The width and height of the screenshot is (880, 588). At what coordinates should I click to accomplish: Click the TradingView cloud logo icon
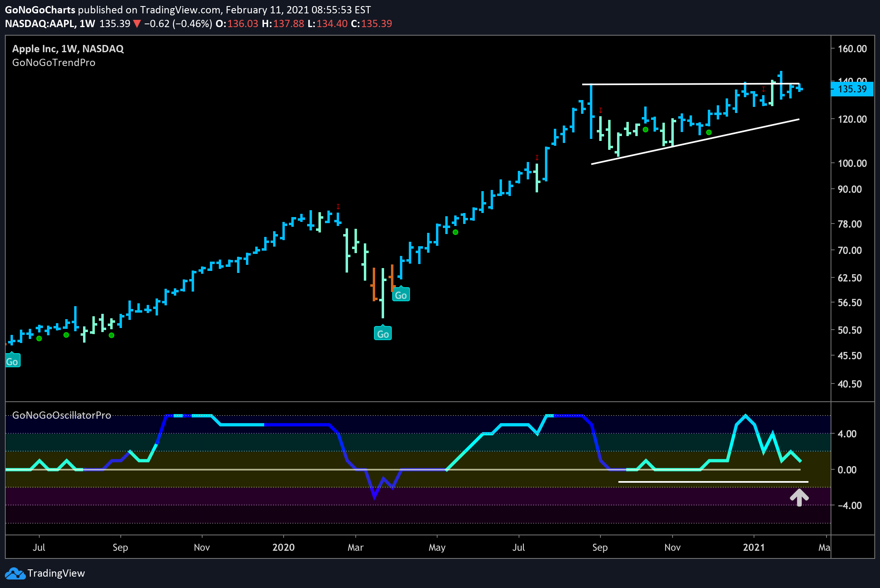(15, 573)
